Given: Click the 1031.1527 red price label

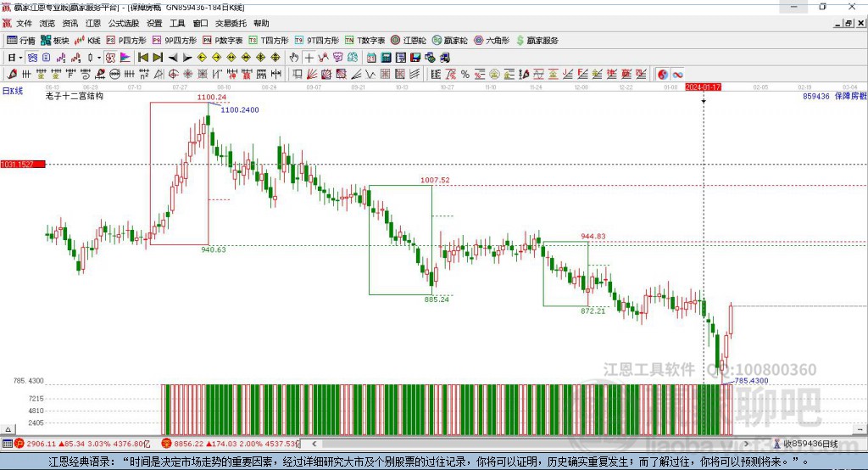Looking at the screenshot, I should [23, 165].
